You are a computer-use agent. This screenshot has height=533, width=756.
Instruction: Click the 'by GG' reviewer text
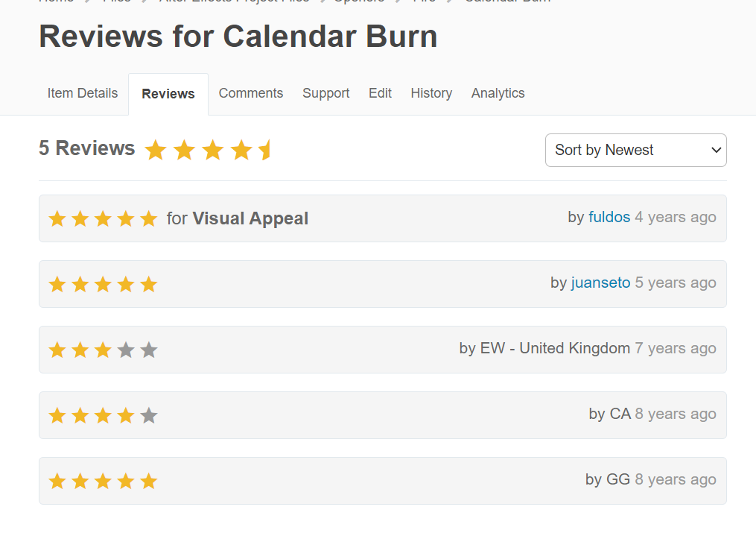click(x=608, y=479)
